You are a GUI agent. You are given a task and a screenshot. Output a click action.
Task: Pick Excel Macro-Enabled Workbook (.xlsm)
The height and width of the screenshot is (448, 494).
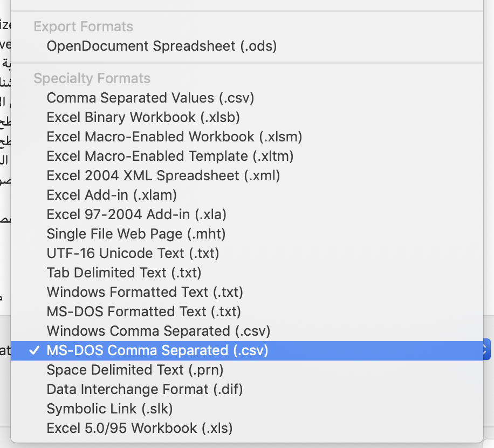[x=174, y=137]
